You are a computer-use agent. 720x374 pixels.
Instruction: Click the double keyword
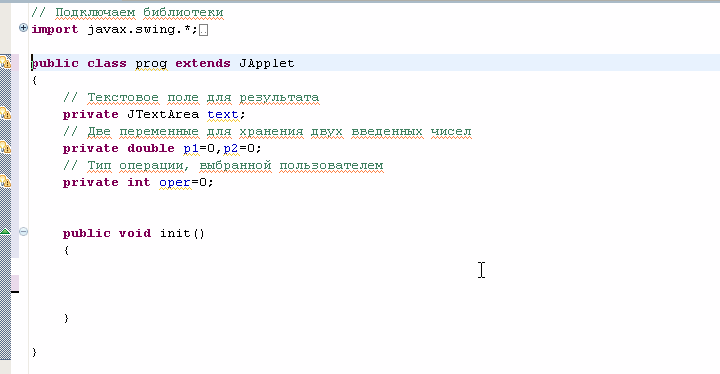pos(151,148)
